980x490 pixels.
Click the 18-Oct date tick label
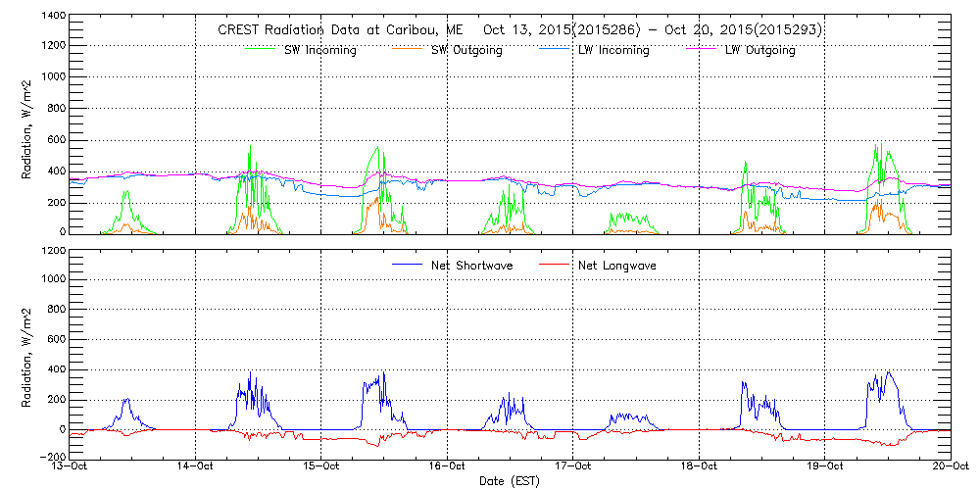coord(699,467)
